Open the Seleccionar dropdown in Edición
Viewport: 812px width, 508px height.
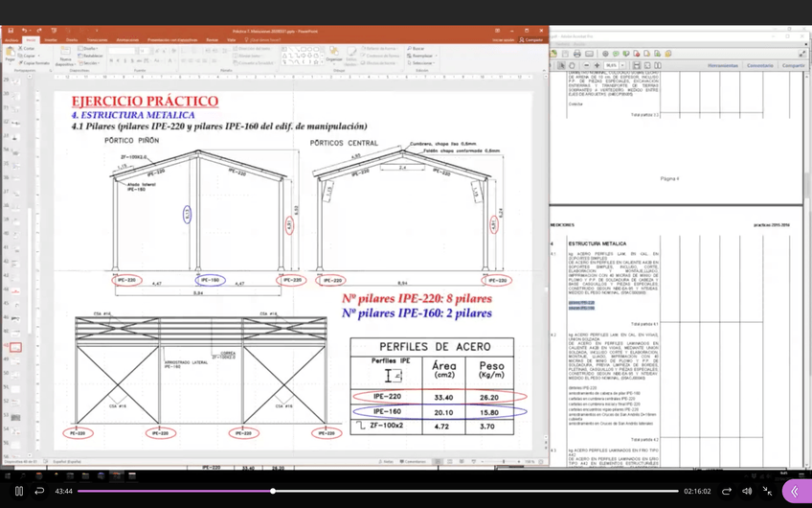point(421,63)
